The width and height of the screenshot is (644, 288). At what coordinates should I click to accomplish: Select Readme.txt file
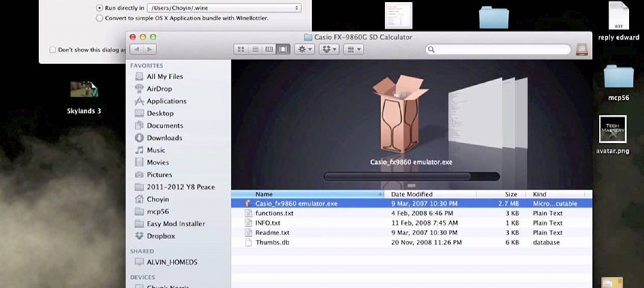(272, 233)
